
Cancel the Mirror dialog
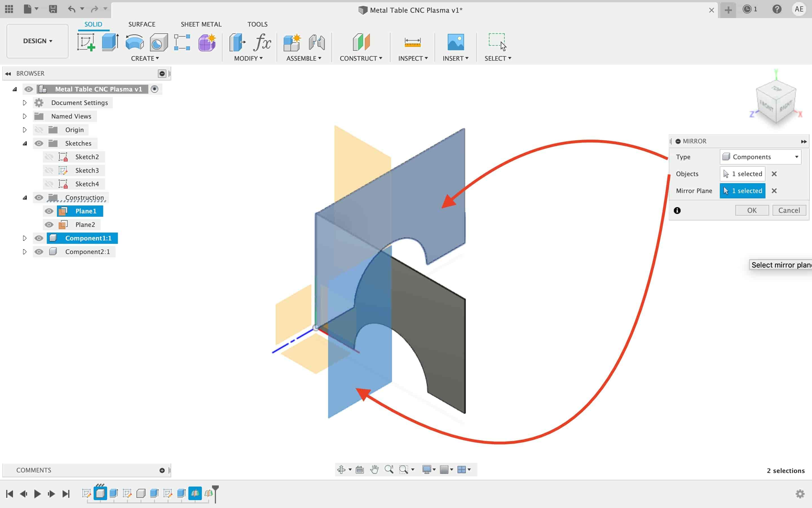tap(789, 210)
